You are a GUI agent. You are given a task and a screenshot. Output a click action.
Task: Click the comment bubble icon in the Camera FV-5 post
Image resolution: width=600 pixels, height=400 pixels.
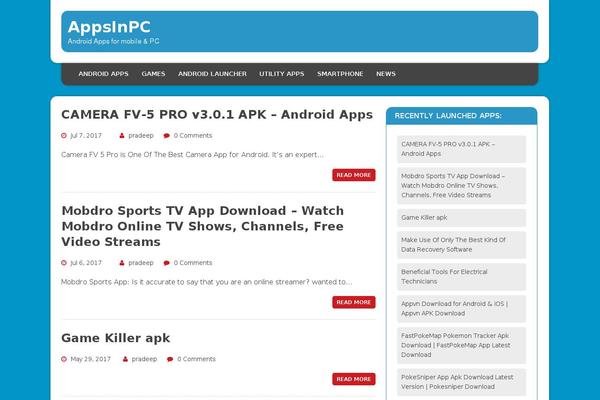click(166, 136)
